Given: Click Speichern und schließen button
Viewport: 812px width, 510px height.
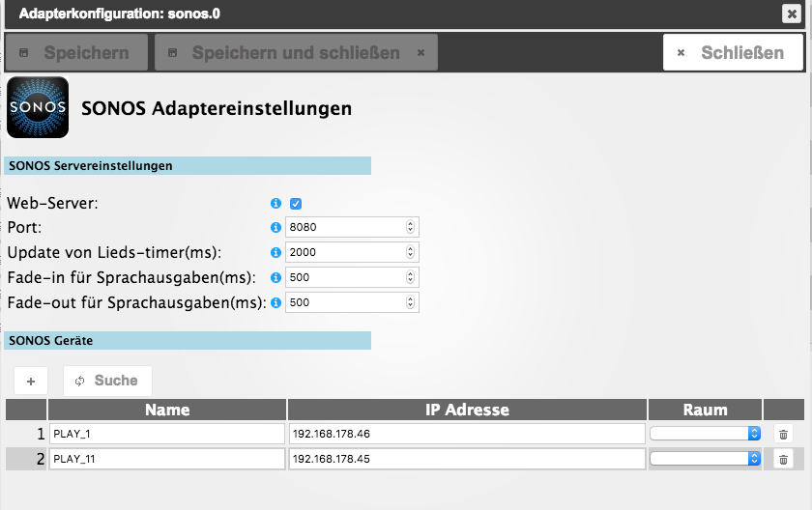Looking at the screenshot, I should click(296, 53).
